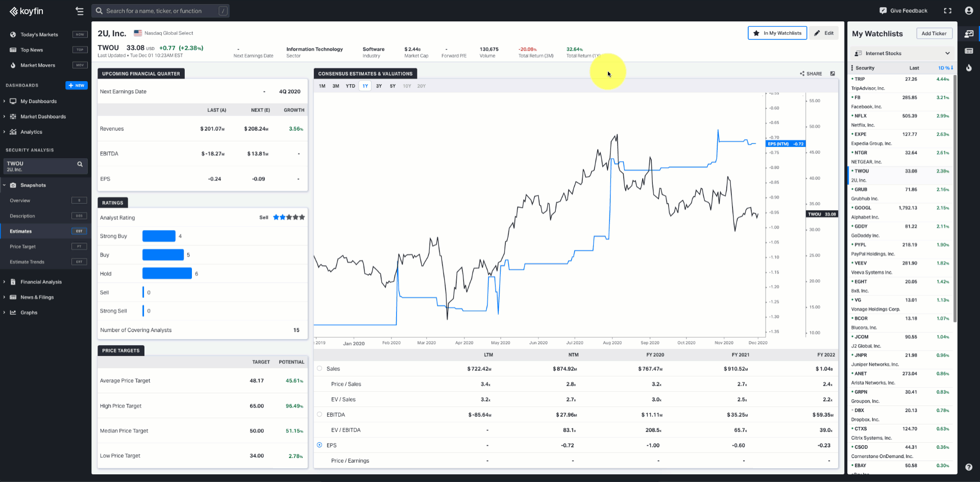Open the Description snapshot item
Image resolution: width=980 pixels, height=482 pixels.
(46, 216)
